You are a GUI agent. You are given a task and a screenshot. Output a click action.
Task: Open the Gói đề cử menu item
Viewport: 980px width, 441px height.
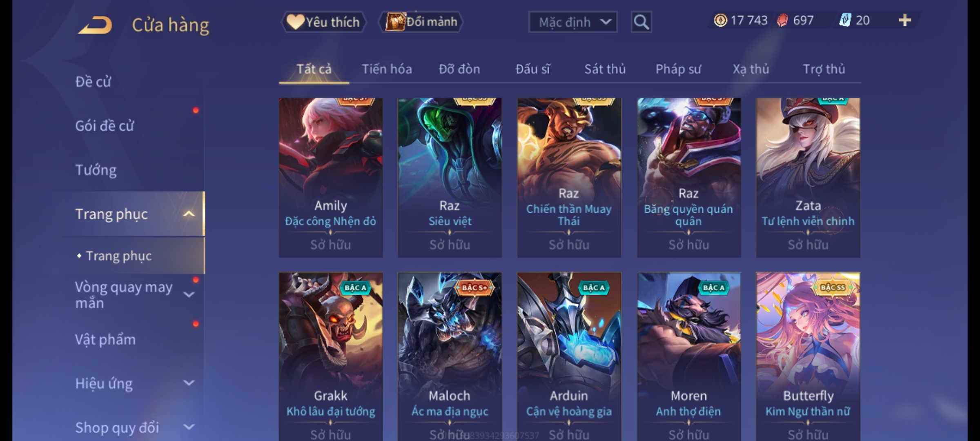[105, 126]
